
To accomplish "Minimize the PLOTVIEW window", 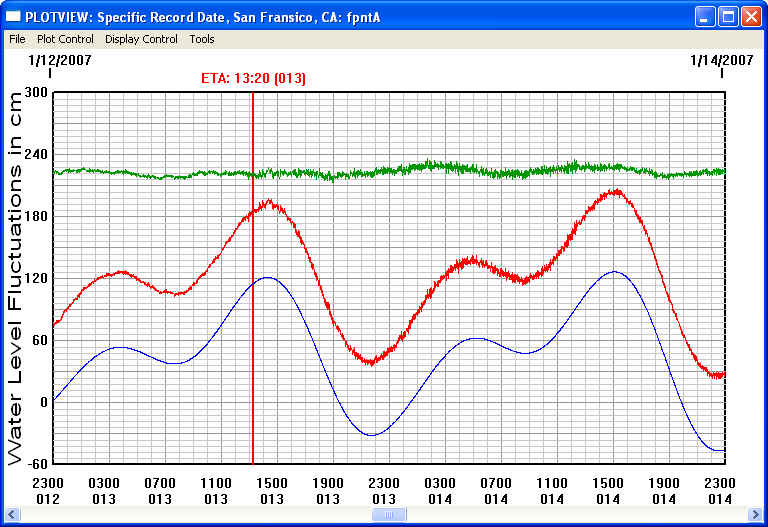I will (x=705, y=17).
